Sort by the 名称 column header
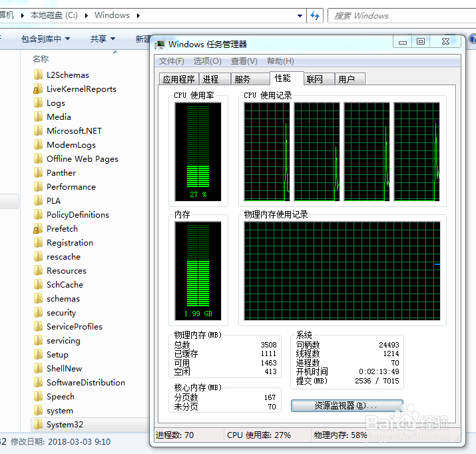 point(41,59)
